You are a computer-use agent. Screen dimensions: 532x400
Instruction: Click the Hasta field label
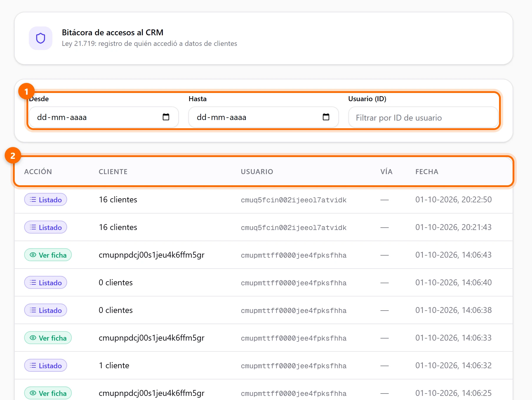pos(197,99)
